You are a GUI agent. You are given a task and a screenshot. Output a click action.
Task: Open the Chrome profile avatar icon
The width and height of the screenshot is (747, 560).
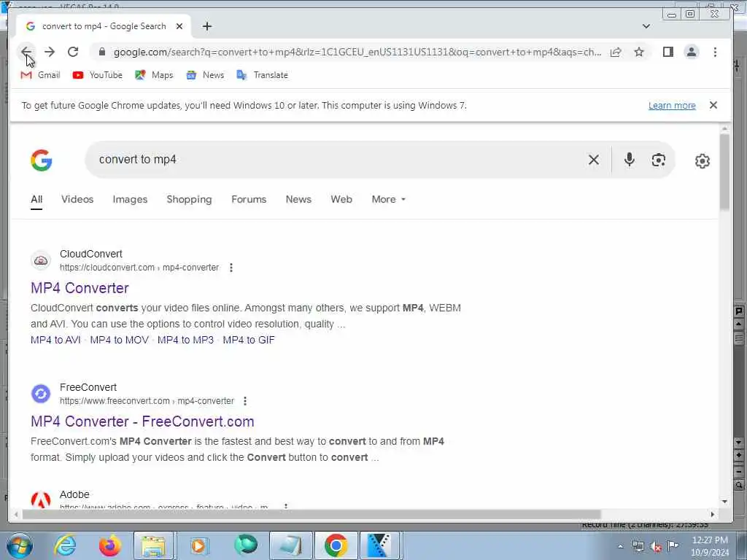692,52
